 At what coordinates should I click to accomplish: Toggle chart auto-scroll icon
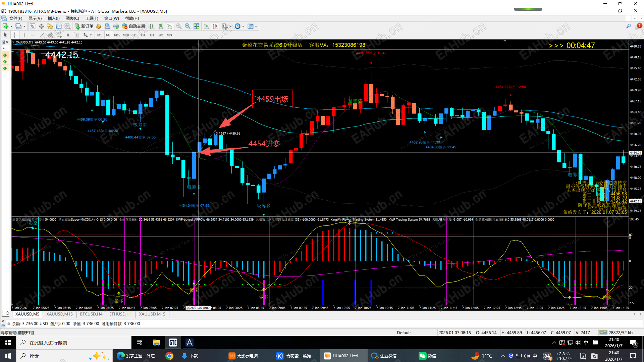pos(206,26)
